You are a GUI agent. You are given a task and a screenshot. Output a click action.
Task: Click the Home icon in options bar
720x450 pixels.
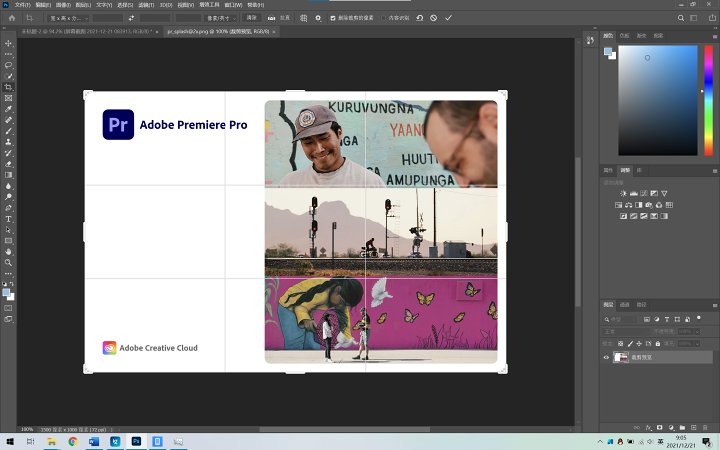pyautogui.click(x=12, y=18)
